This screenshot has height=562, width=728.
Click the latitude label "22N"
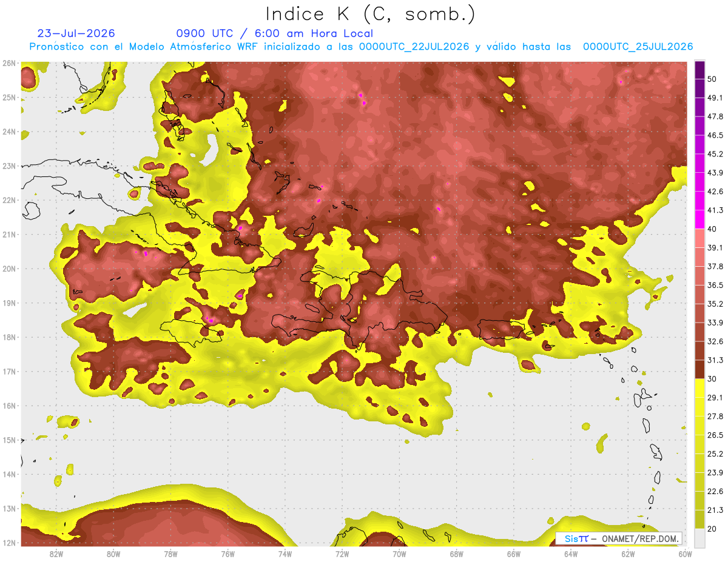pyautogui.click(x=8, y=200)
